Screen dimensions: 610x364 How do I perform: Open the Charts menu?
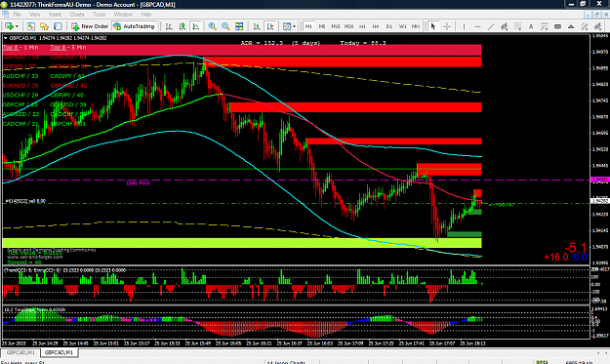(x=77, y=15)
